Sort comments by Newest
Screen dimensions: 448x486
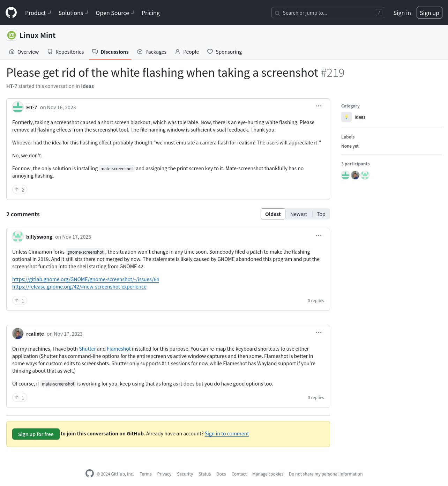(x=299, y=214)
